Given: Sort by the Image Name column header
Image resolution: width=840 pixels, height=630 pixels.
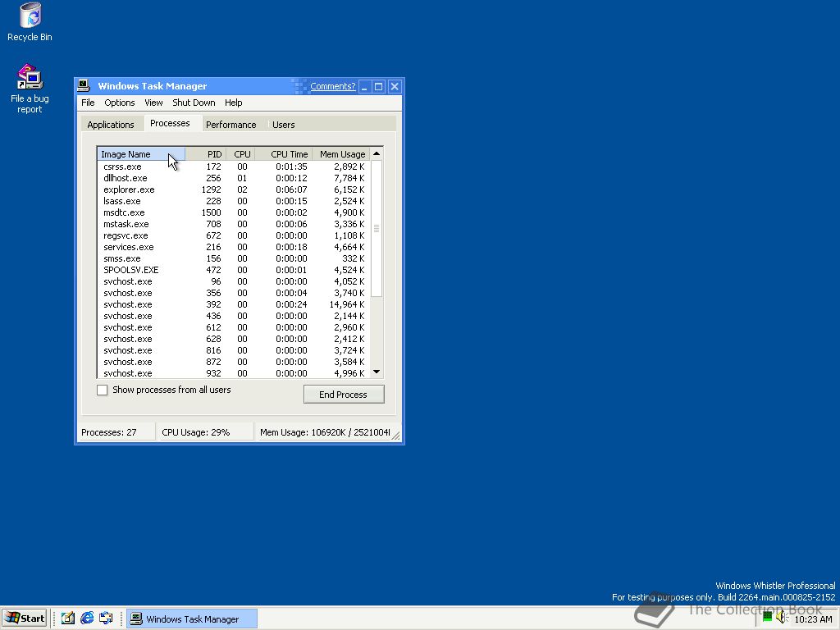Looking at the screenshot, I should click(141, 154).
